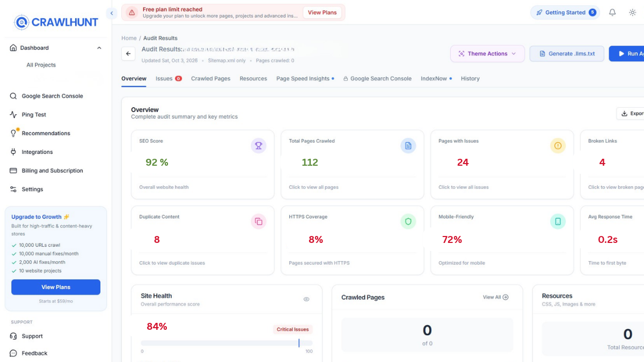
Task: Click the Recommendations lightbulb icon
Action: coord(13,134)
